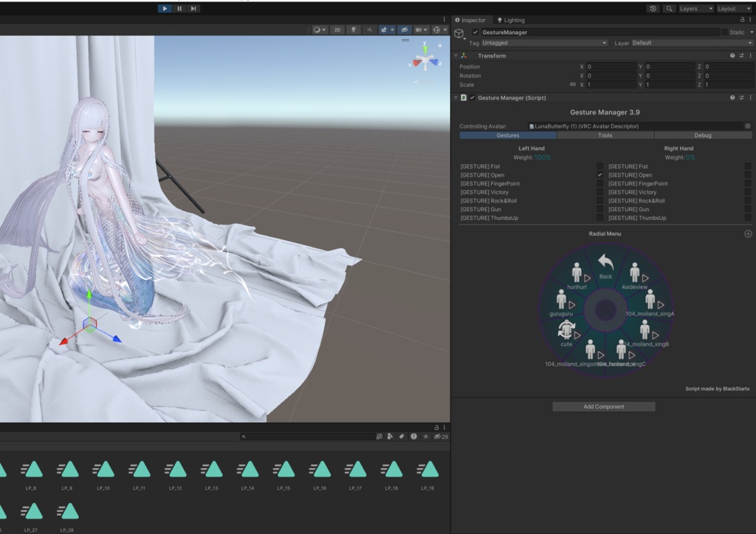The width and height of the screenshot is (756, 534).
Task: Select cute in the radial menu
Action: click(x=568, y=334)
